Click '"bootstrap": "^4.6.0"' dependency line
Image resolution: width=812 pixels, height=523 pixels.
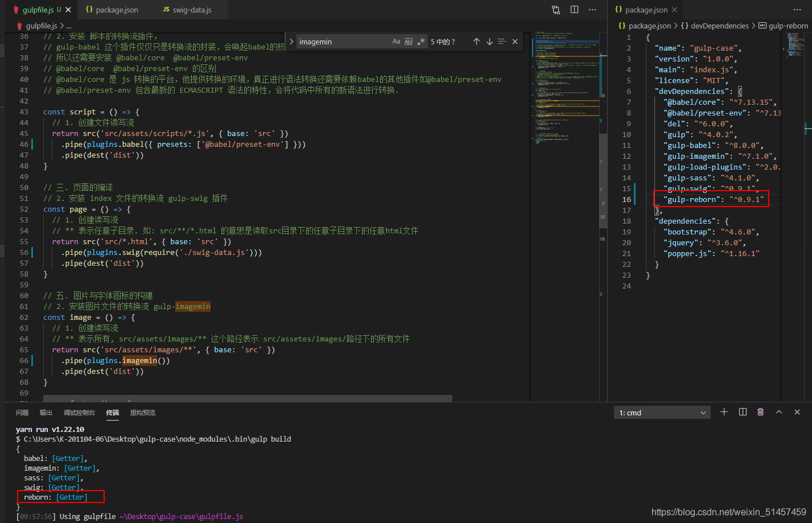pos(711,232)
